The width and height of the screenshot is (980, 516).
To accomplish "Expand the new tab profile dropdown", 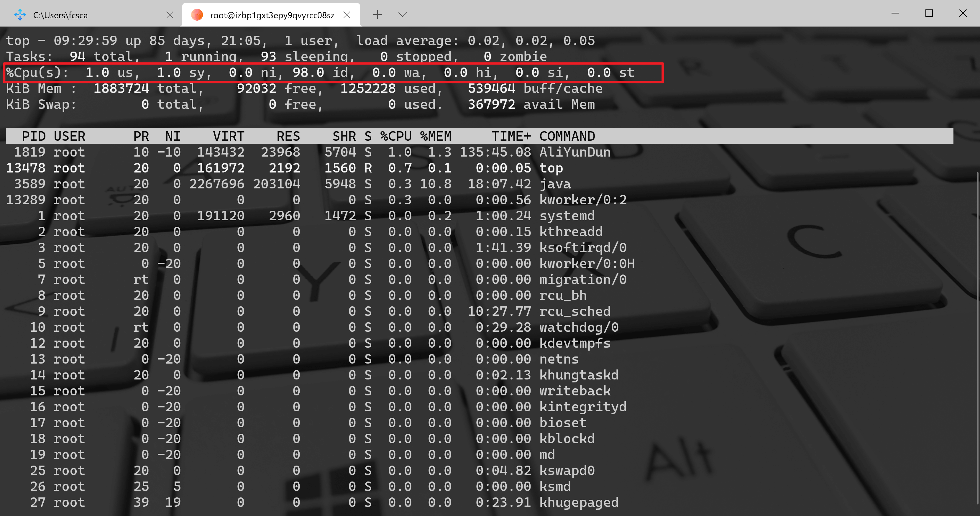I will [x=403, y=15].
